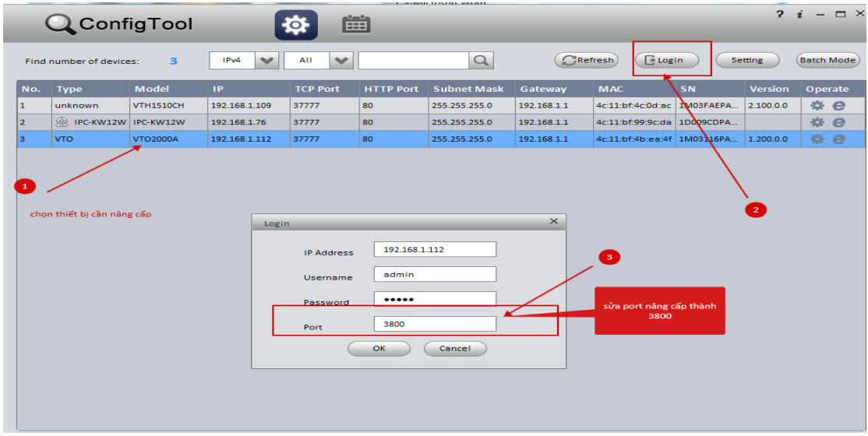Cancel the Login dialog
Image resolution: width=868 pixels, height=436 pixels.
coord(455,348)
